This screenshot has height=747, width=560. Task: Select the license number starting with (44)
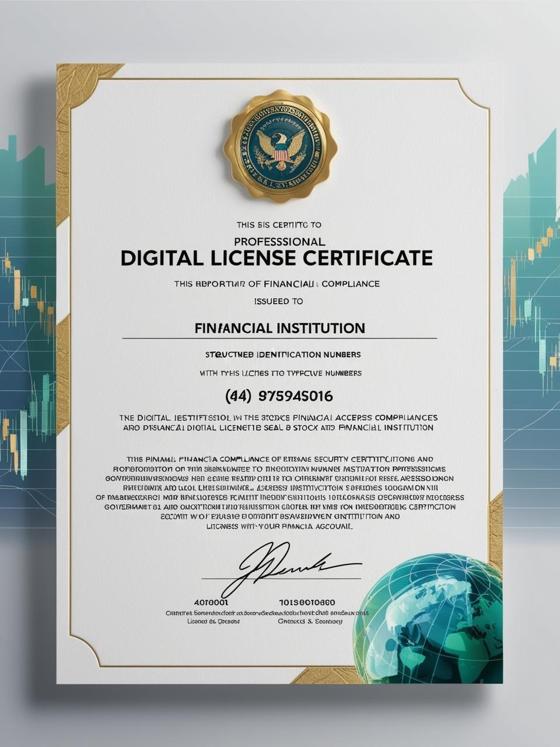(279, 396)
